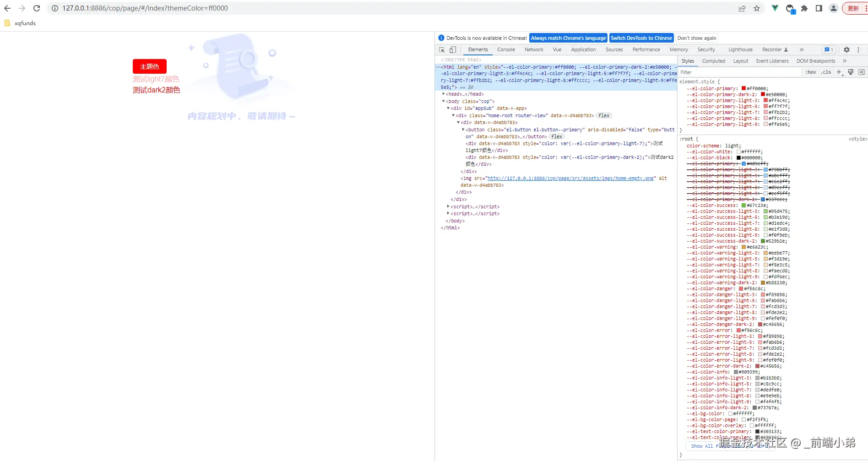Viewport: 868px width, 461px height.
Task: Open the Extensions puzzle-piece menu
Action: pyautogui.click(x=804, y=8)
